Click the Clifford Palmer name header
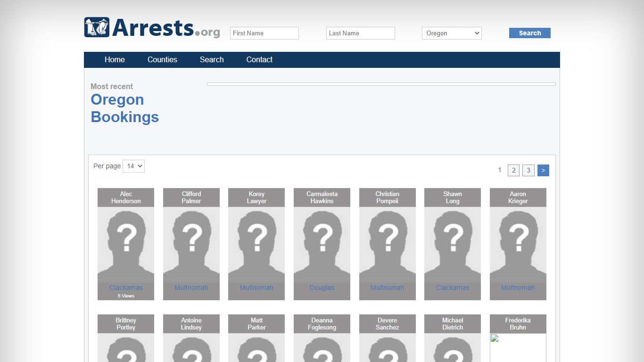The height and width of the screenshot is (362, 644). (191, 197)
